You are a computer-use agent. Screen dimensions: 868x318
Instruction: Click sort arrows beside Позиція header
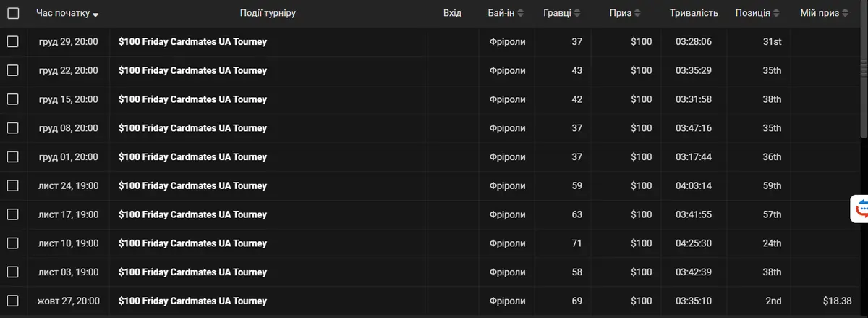[x=776, y=14]
